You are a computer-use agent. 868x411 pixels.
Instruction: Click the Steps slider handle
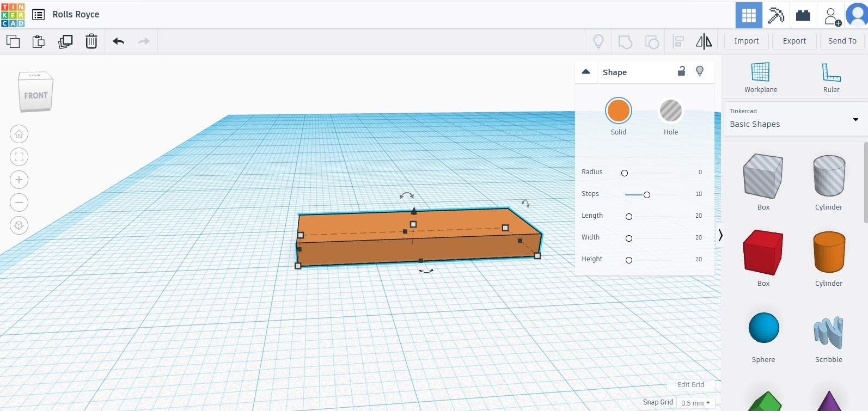[647, 195]
